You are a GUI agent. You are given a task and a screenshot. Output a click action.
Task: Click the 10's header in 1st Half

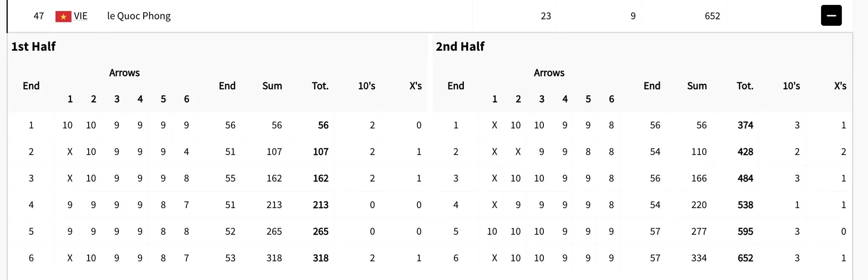point(367,86)
